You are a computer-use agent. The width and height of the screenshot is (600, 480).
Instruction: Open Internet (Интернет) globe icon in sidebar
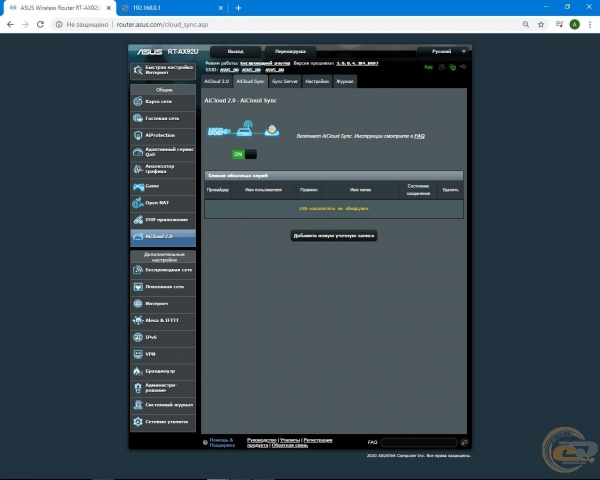(x=138, y=304)
